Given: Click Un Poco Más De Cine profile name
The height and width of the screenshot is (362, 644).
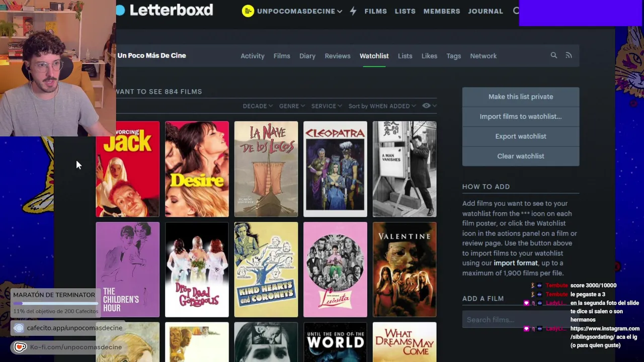Looking at the screenshot, I should (x=151, y=55).
